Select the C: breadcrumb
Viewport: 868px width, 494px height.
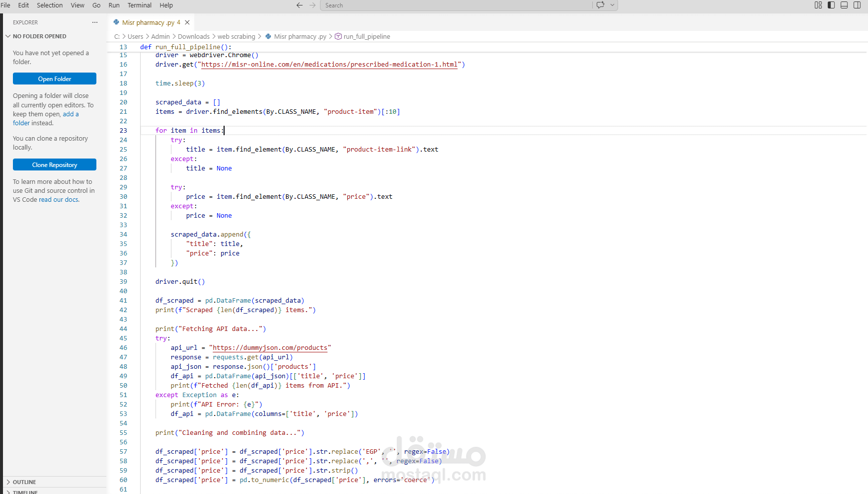pyautogui.click(x=117, y=36)
